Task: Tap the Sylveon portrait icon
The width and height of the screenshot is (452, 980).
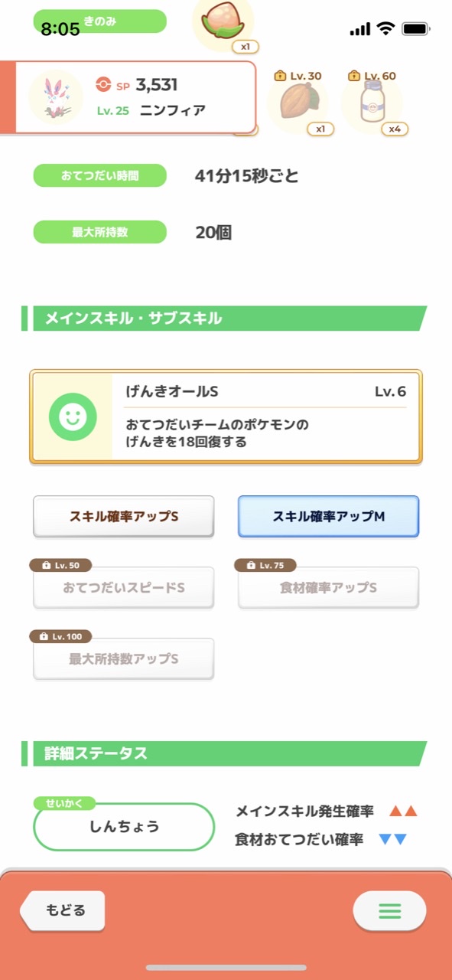Action: 56,97
